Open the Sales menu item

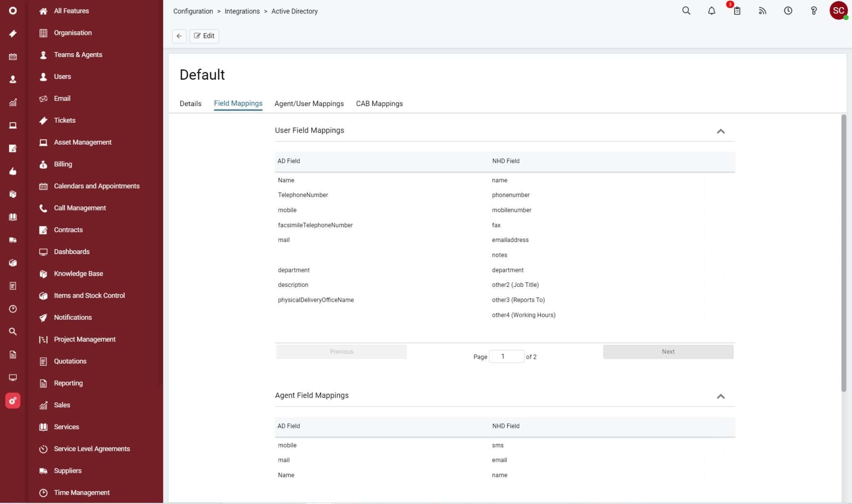click(62, 405)
